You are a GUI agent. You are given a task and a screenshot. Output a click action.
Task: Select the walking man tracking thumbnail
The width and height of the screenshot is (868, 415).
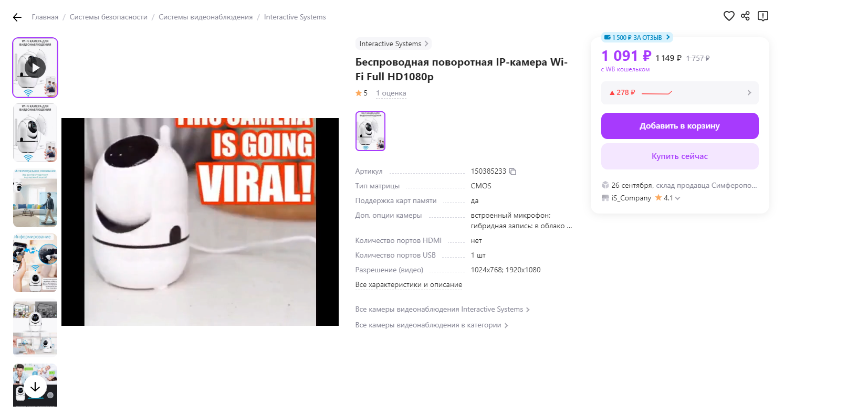coord(35,198)
